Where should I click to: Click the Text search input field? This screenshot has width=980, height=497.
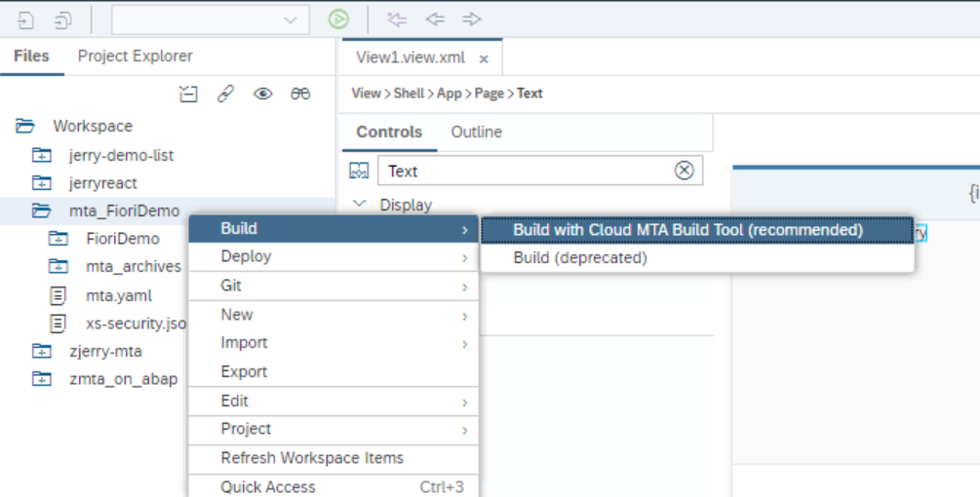click(x=525, y=171)
